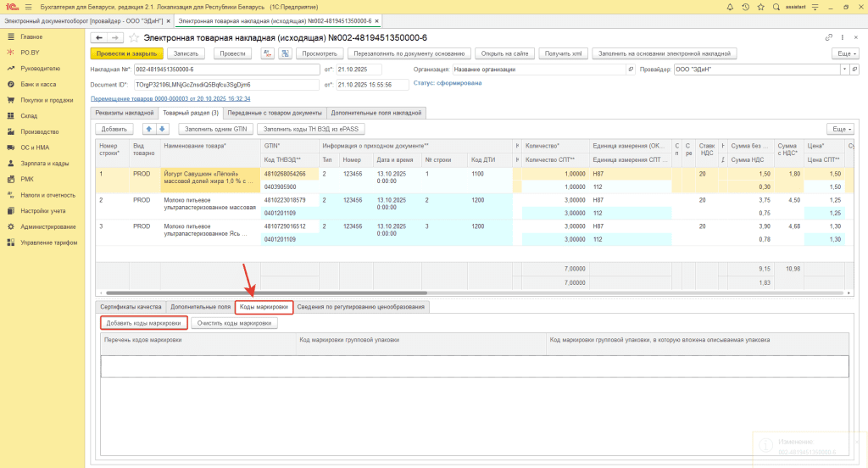Open the top Еще dropdown menu
868x468 pixels.
coord(843,53)
